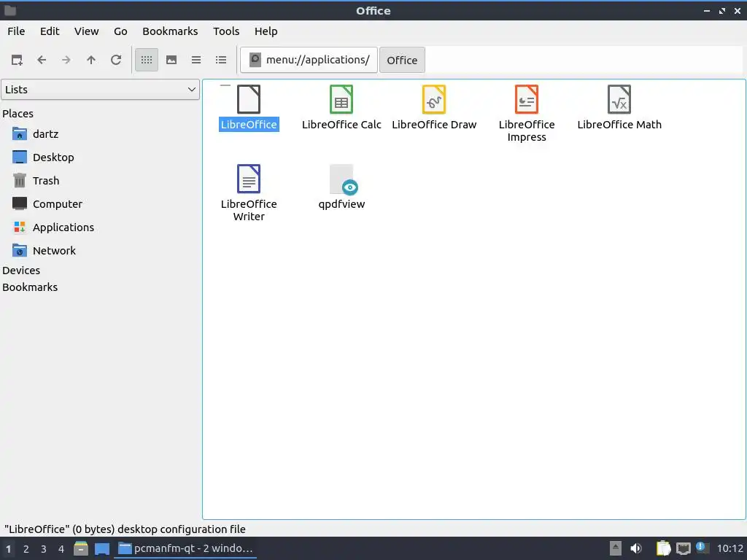
Task: Click the Places section header
Action: pos(18,114)
